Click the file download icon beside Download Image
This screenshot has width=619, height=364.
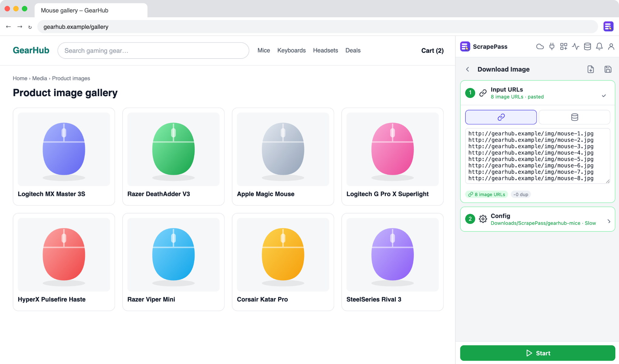click(590, 69)
